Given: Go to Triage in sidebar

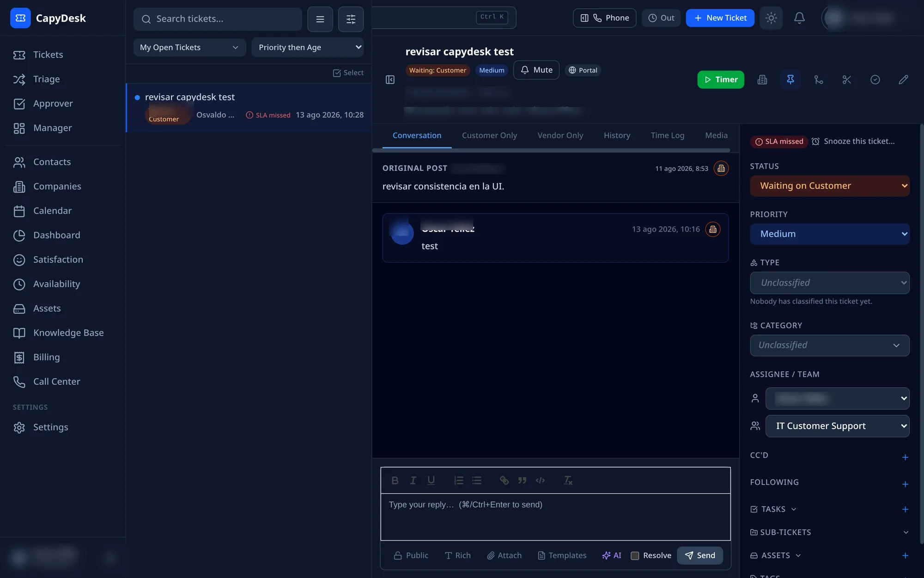Looking at the screenshot, I should 46,79.
